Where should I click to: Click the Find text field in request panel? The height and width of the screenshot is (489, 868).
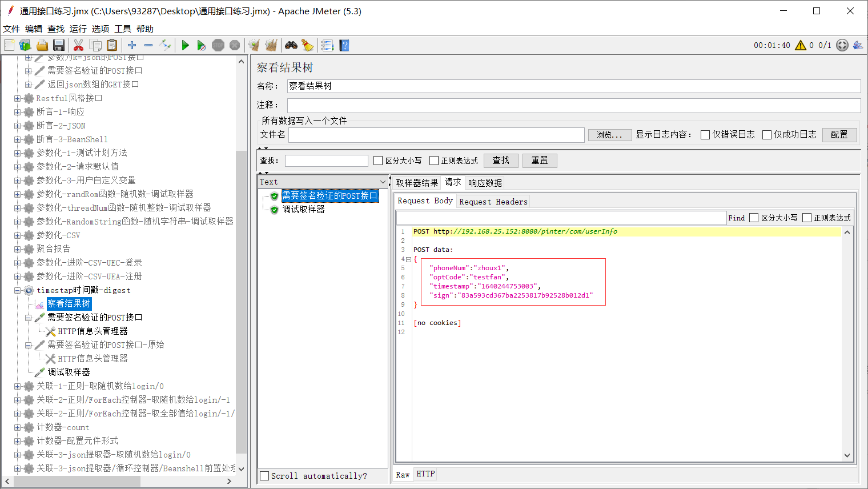(561, 218)
